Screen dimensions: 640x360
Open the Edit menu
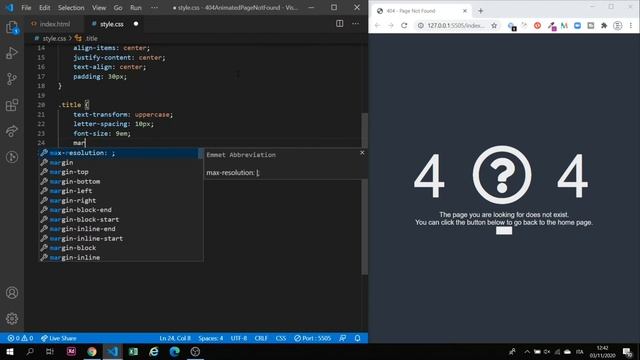tap(44, 8)
